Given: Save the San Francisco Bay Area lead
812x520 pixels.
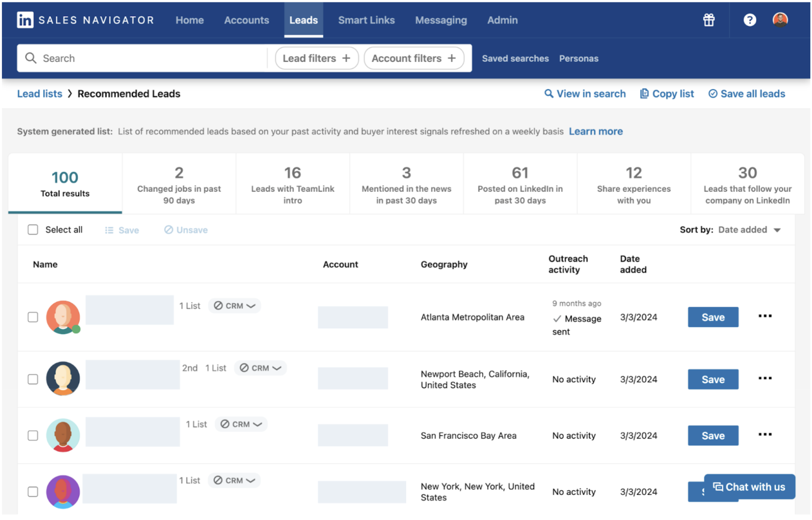Looking at the screenshot, I should (713, 435).
